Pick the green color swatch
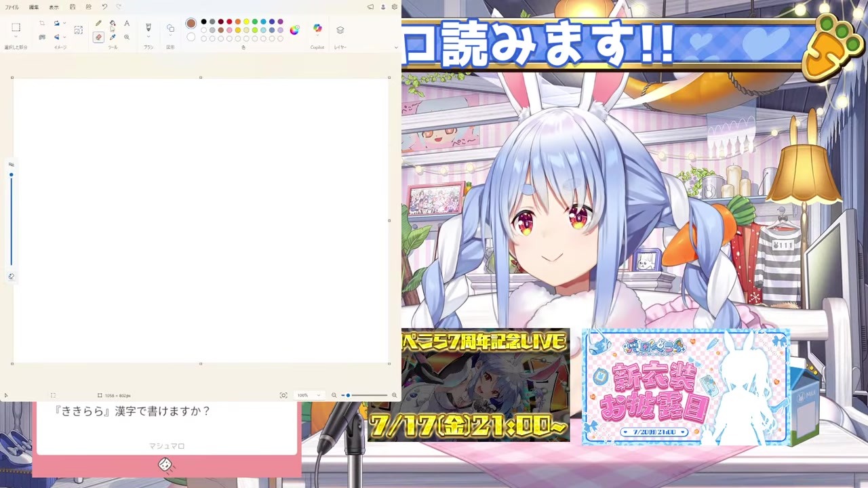This screenshot has height=488, width=868. [255, 22]
